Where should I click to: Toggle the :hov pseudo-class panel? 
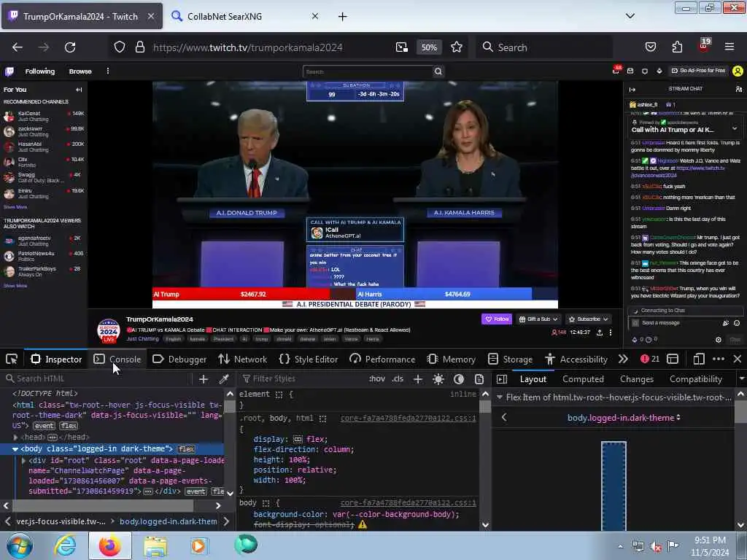[377, 379]
